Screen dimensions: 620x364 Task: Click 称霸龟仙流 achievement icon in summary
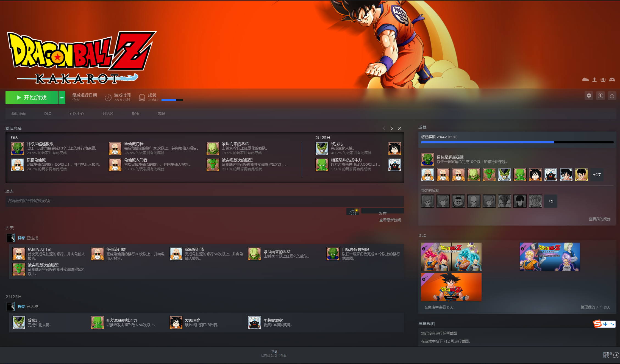pos(18,165)
